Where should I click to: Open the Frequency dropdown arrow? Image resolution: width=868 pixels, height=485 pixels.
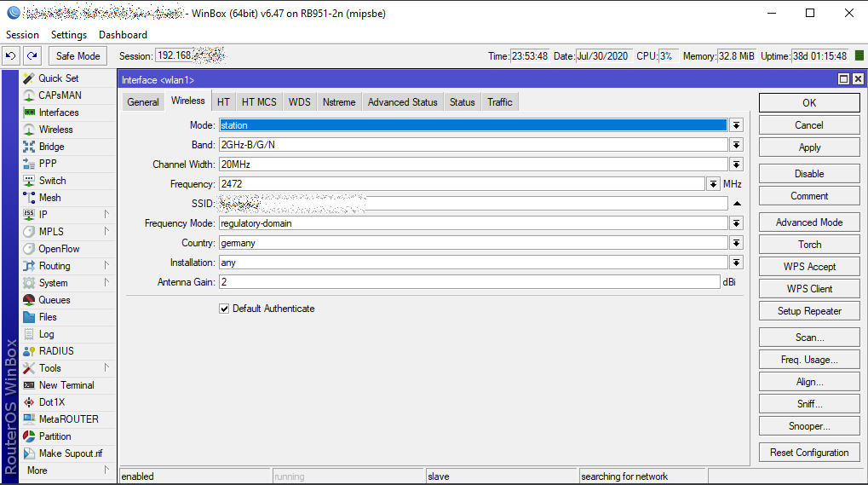coord(713,184)
